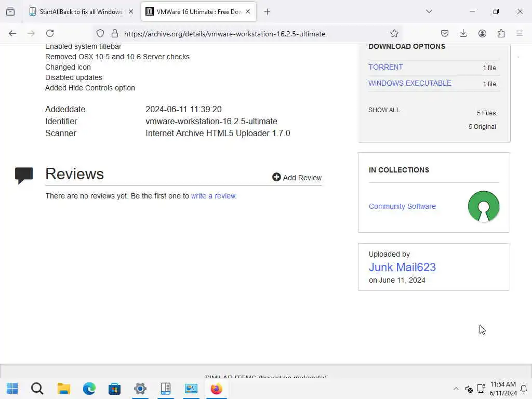The width and height of the screenshot is (532, 399).
Task: Click the Disabled updates line
Action: tap(74, 77)
